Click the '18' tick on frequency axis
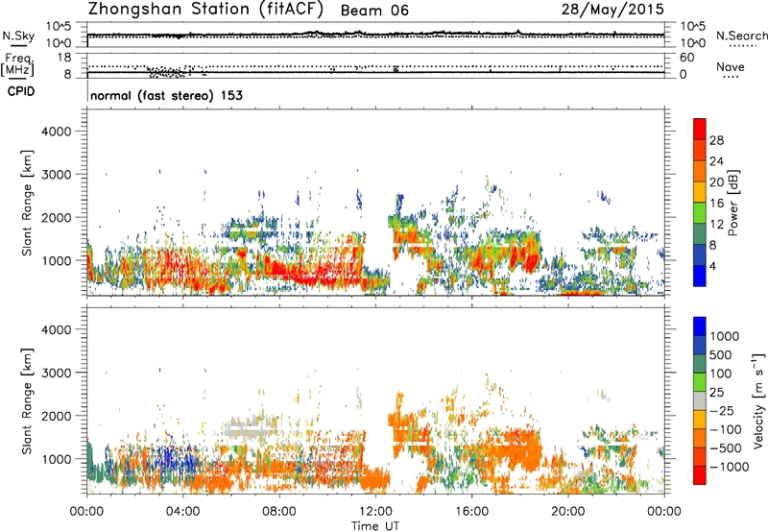 (x=64, y=58)
